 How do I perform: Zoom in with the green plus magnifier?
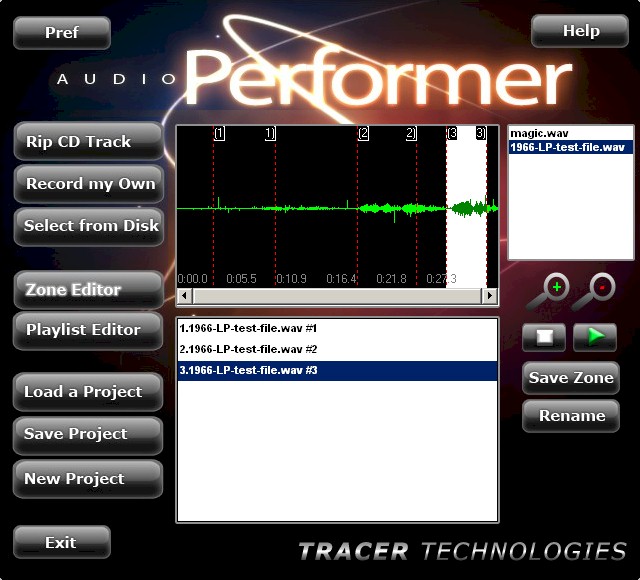coord(549,292)
